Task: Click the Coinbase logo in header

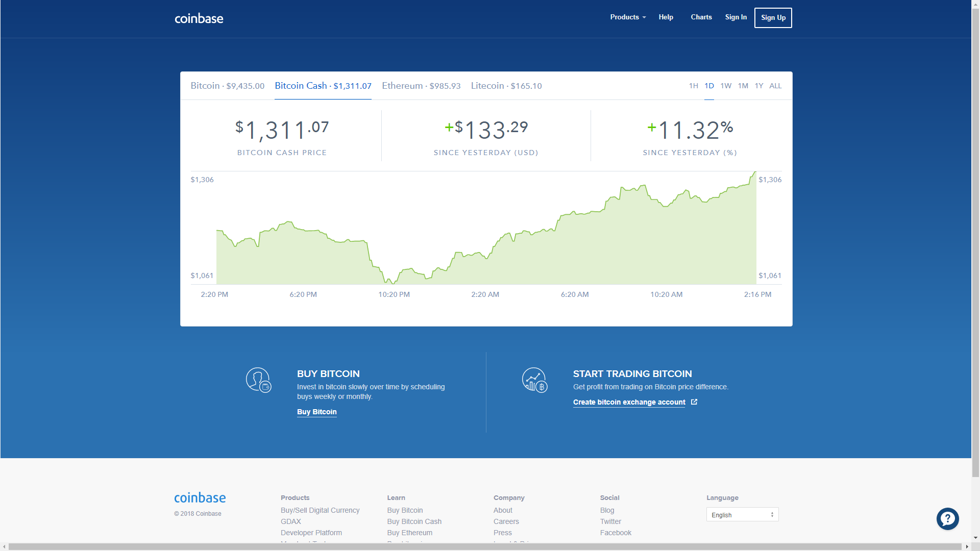Action: pyautogui.click(x=199, y=18)
